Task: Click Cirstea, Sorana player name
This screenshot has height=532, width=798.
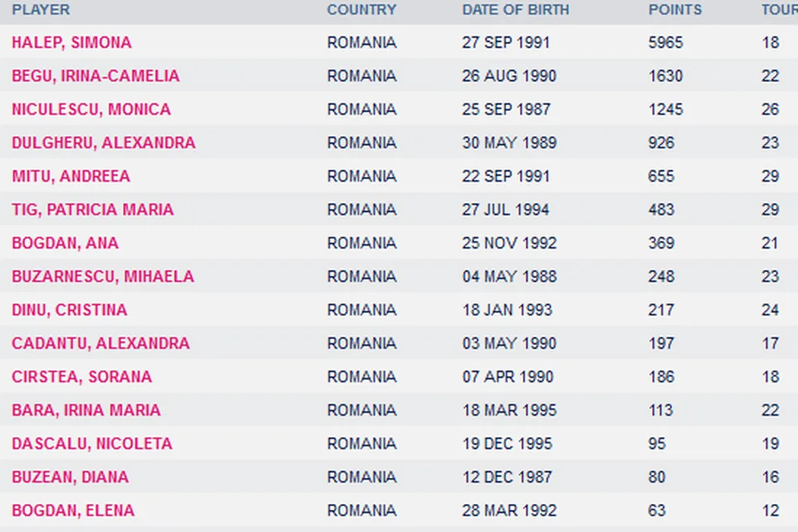Action: point(81,377)
